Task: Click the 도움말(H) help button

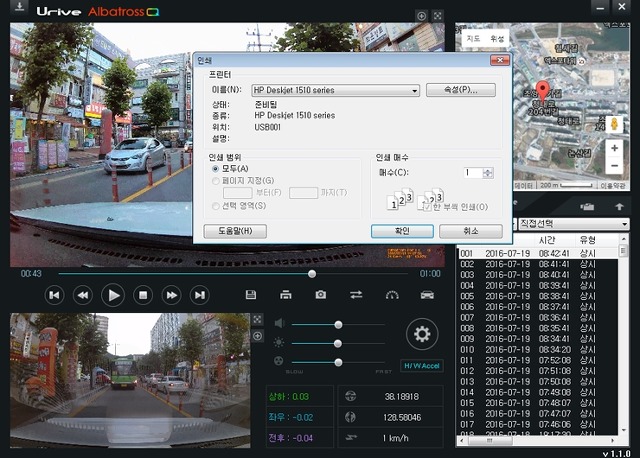Action: click(x=235, y=231)
